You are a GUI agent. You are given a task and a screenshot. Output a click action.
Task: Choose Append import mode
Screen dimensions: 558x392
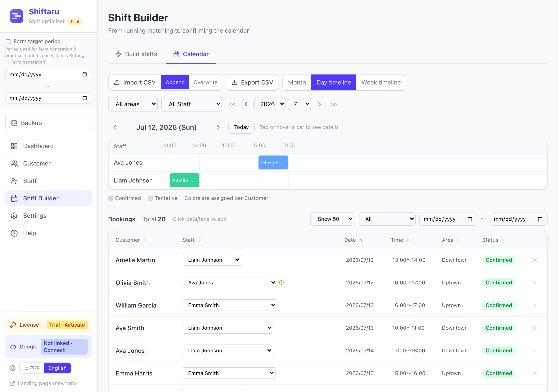pyautogui.click(x=175, y=82)
